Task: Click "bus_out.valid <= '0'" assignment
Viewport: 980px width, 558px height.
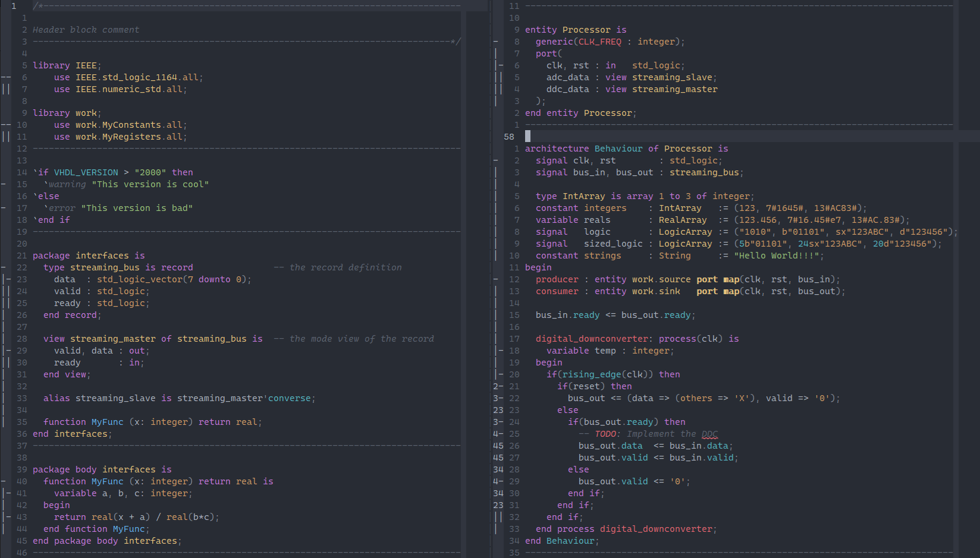Action: pos(635,481)
